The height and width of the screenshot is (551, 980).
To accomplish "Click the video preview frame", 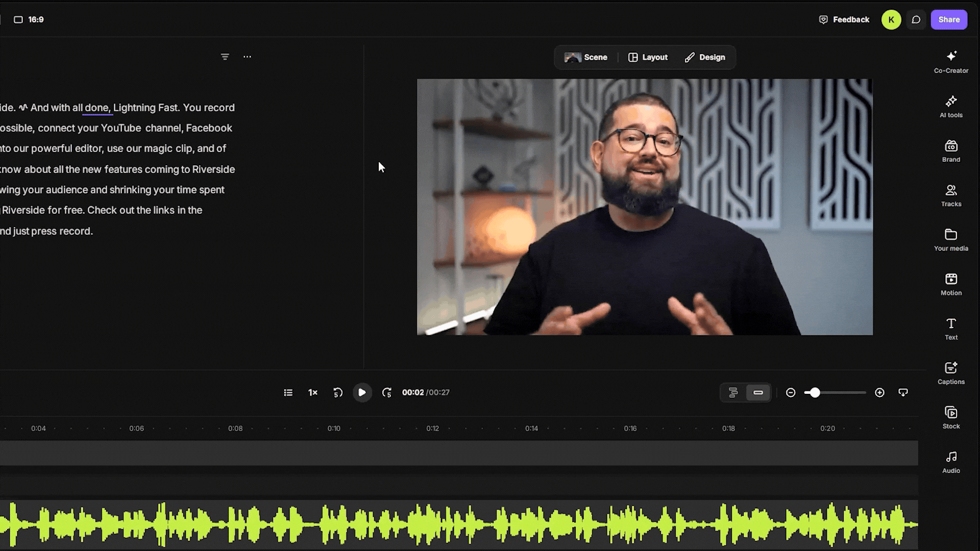I will click(645, 207).
